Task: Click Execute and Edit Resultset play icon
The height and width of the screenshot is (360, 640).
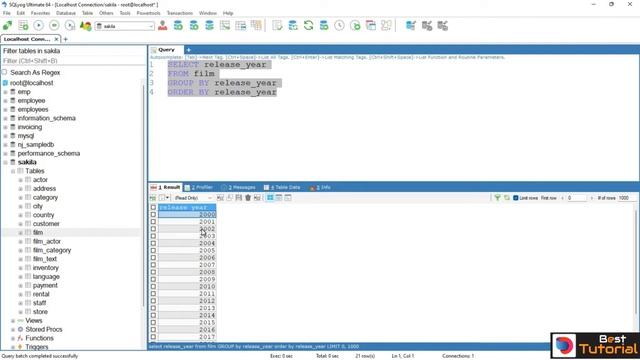Action: point(70,26)
